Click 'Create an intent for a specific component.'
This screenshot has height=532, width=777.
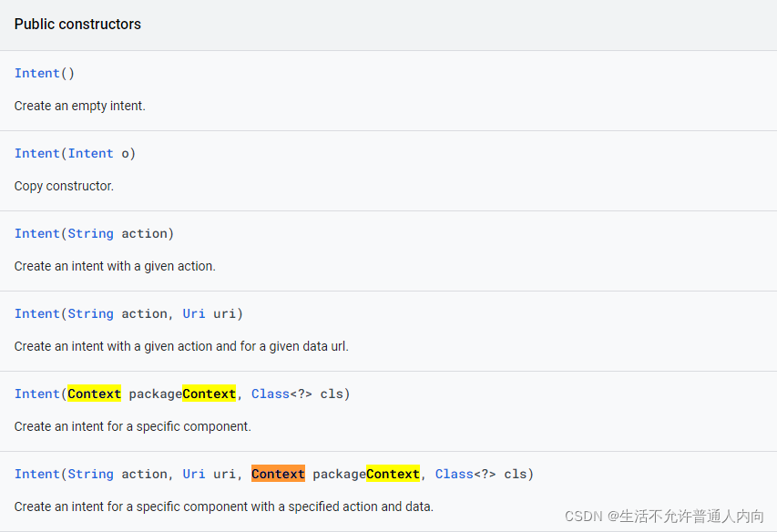tap(133, 427)
